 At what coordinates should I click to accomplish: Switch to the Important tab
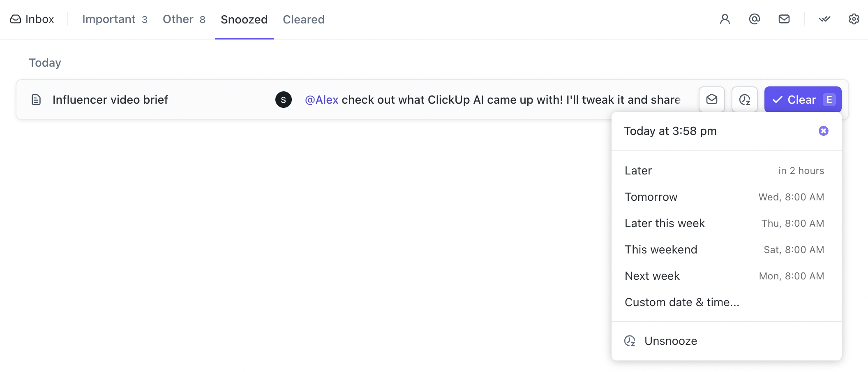[x=109, y=19]
